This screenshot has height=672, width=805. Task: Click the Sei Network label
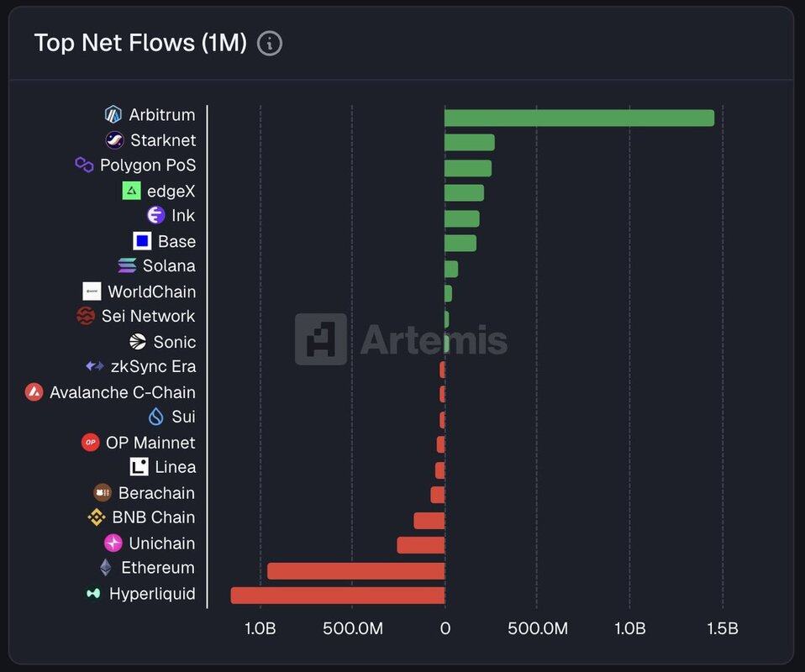pos(148,317)
